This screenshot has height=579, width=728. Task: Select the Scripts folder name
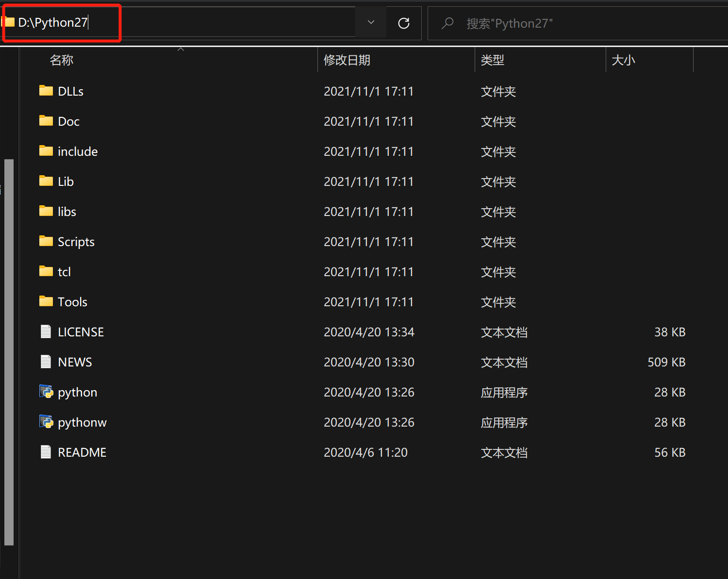pos(76,242)
